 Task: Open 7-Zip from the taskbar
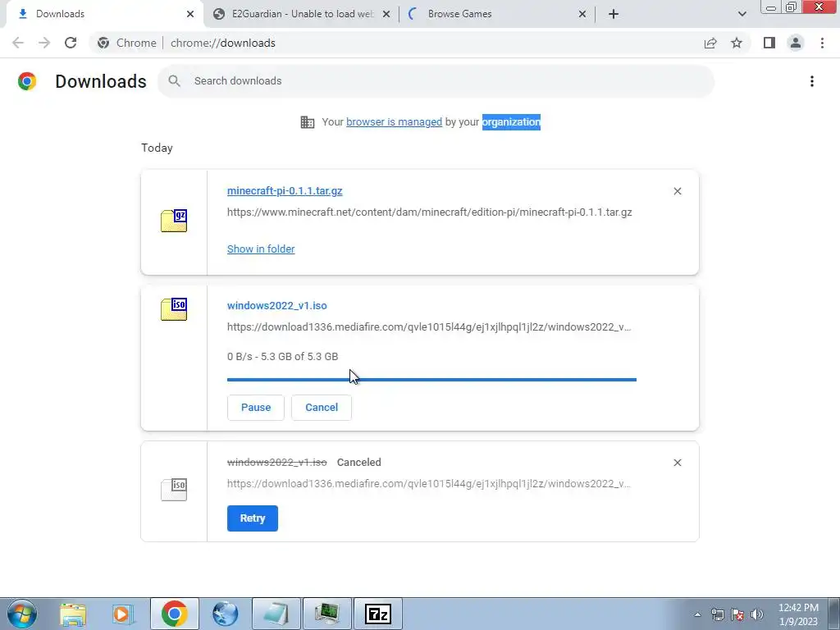point(378,614)
